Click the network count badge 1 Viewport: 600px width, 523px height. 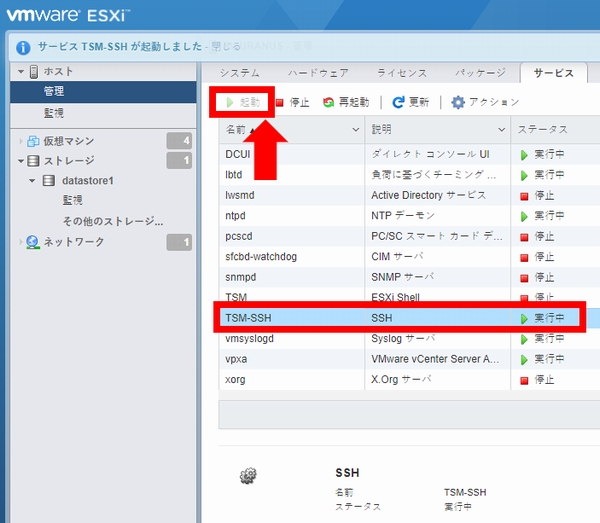[179, 242]
